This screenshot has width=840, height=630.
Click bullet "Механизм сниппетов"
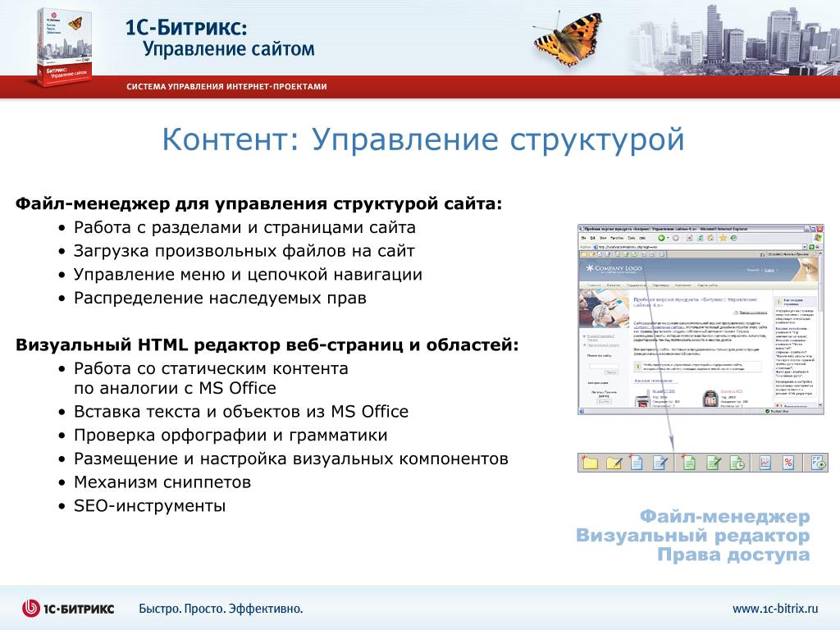coord(162,482)
